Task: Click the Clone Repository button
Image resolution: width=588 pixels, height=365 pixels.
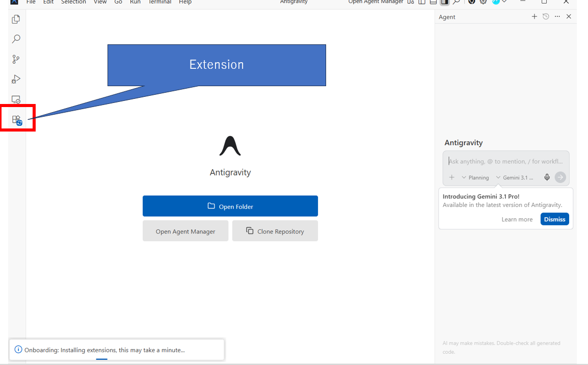Action: 275,230
